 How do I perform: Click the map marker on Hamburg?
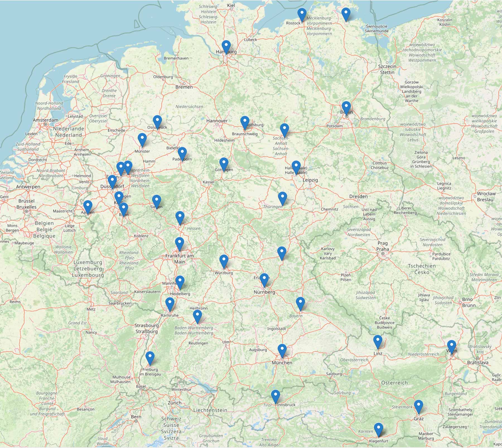[226, 47]
